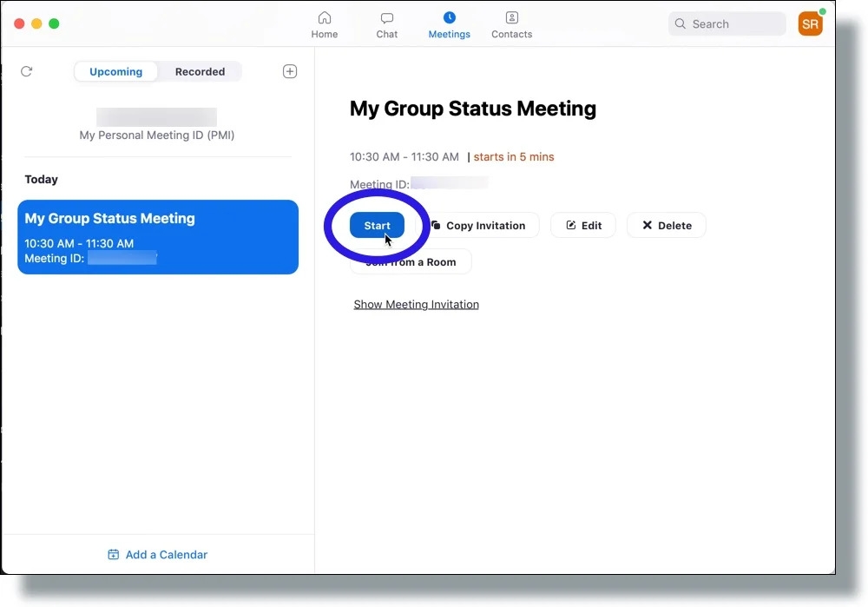868x607 pixels.
Task: Expand Show Meeting Invitation link
Action: tap(417, 304)
